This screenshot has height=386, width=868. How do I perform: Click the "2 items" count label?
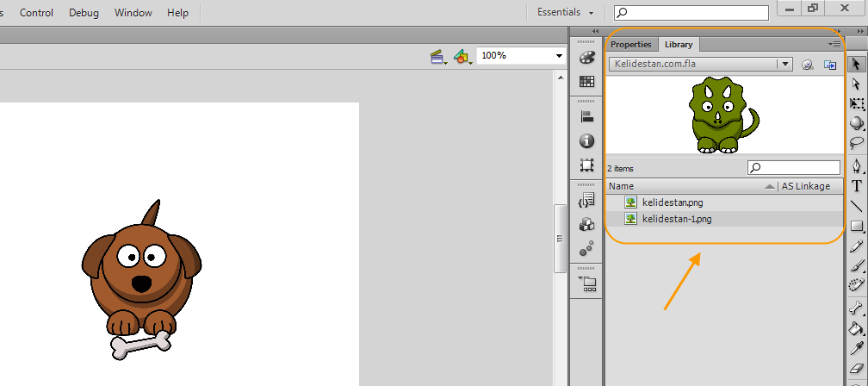(620, 168)
